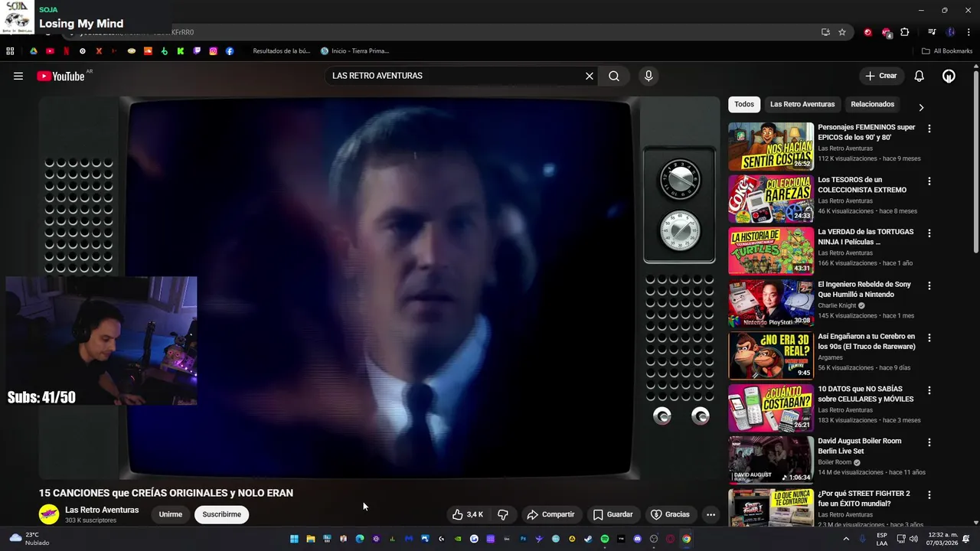The image size is (980, 551).
Task: Open the YouTube account avatar menu
Action: 949,76
